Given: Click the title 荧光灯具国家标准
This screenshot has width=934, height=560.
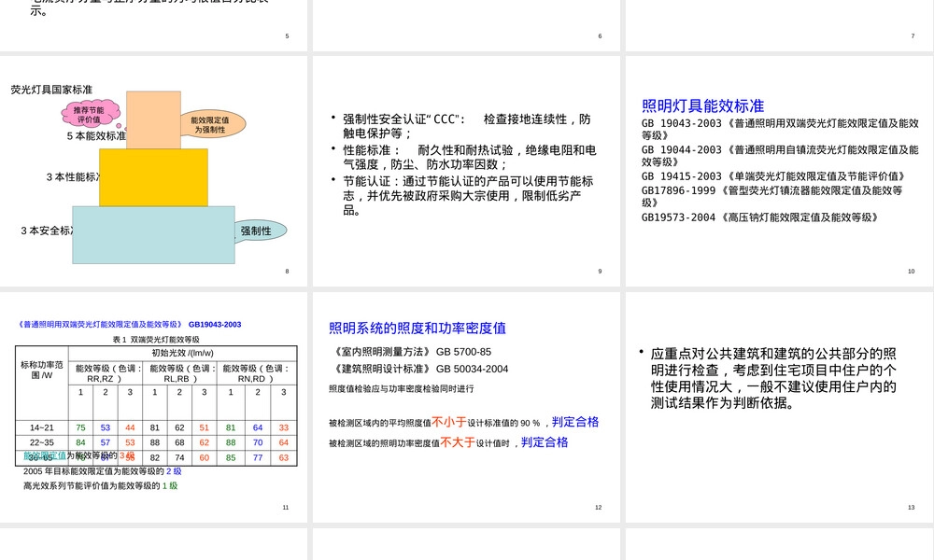Looking at the screenshot, I should [51, 90].
